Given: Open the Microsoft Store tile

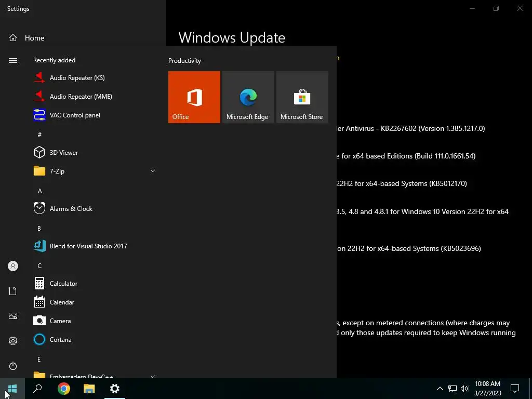Looking at the screenshot, I should tap(302, 97).
